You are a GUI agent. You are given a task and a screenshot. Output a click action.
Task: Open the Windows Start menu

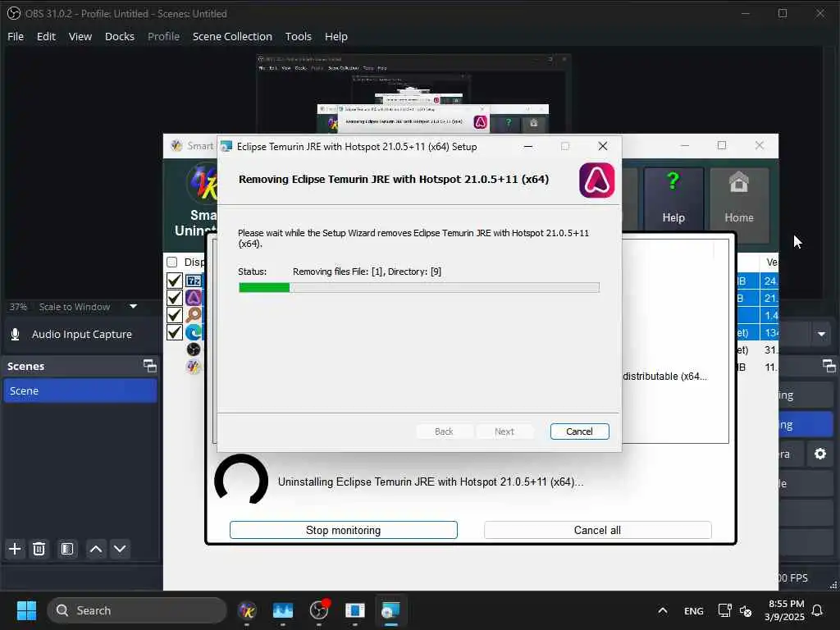[x=26, y=610]
